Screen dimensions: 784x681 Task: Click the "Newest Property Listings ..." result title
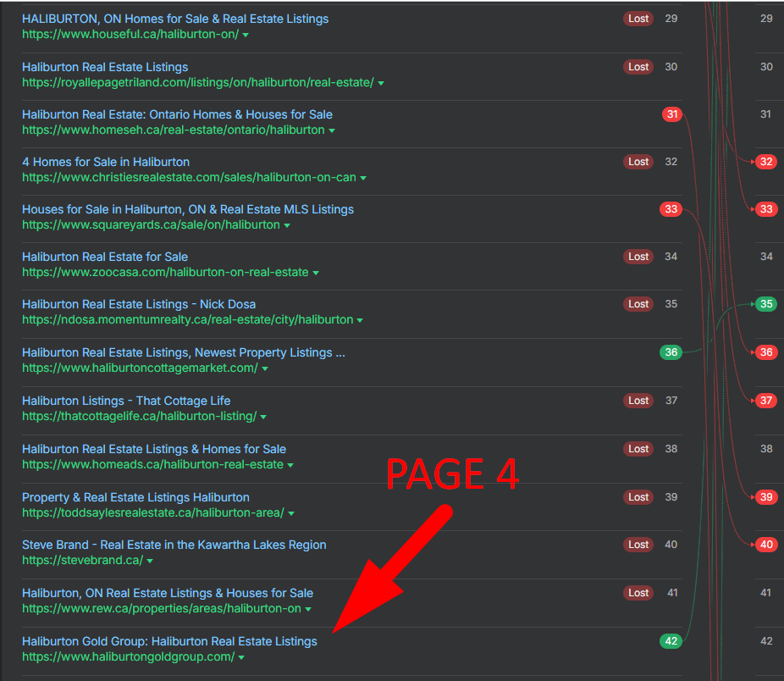(184, 352)
